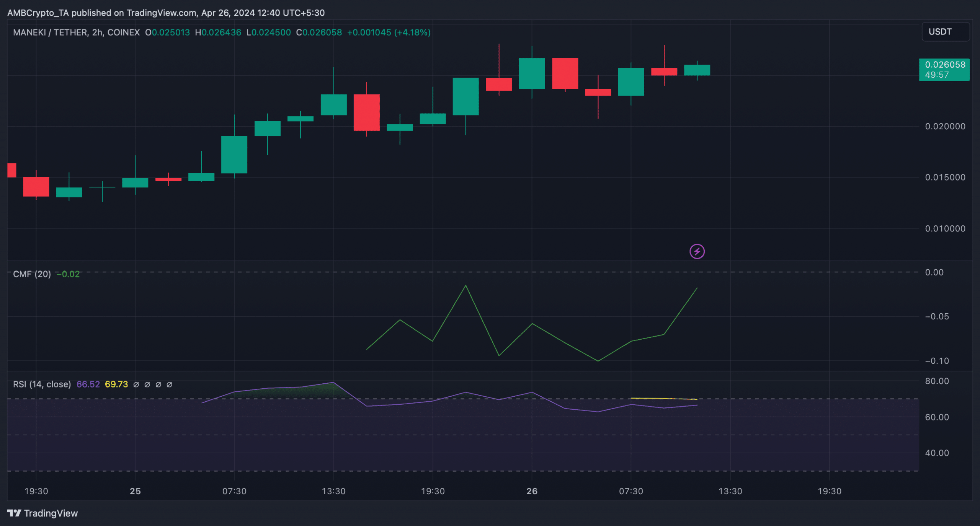The height and width of the screenshot is (526, 980).
Task: Click the RSI axis label 60.00
Action: [937, 417]
